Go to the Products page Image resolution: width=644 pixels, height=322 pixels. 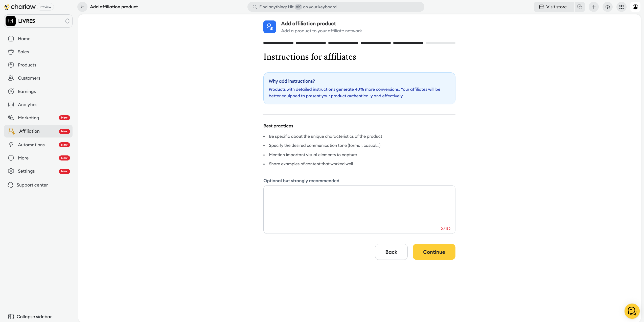click(x=27, y=65)
